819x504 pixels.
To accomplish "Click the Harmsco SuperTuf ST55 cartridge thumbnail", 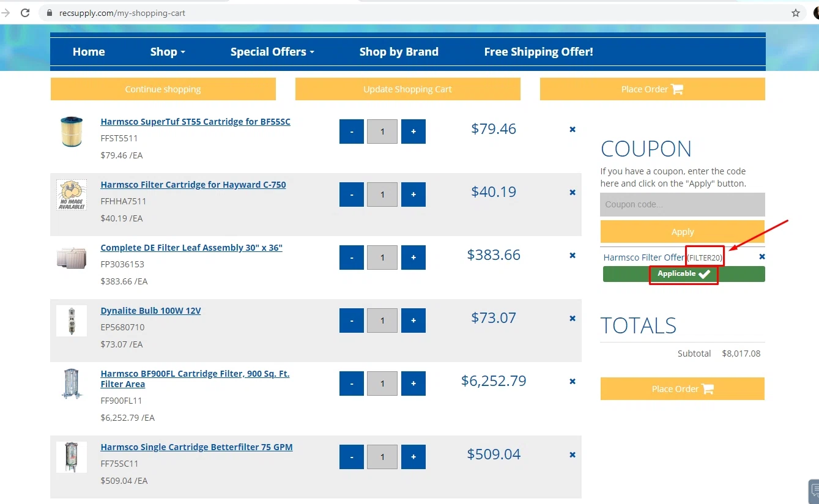I will 72,132.
